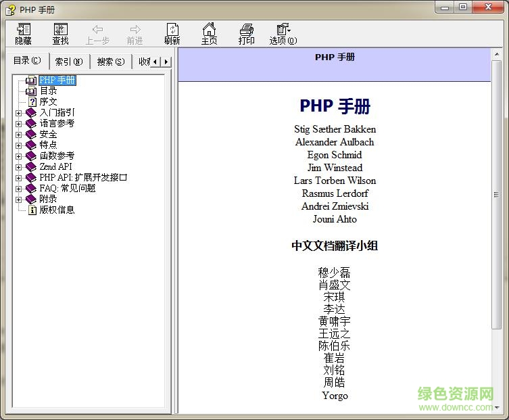This screenshot has width=509, height=420.
Task: Click the translator name Yorgo
Action: [x=335, y=396]
